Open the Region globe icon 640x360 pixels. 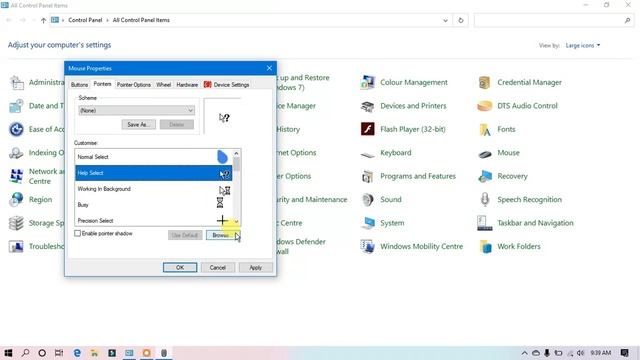click(16, 200)
